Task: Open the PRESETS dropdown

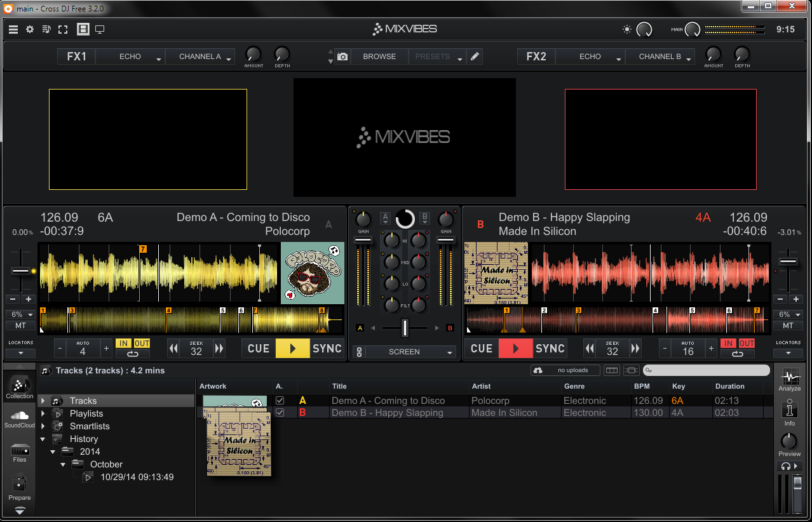Action: coord(437,57)
